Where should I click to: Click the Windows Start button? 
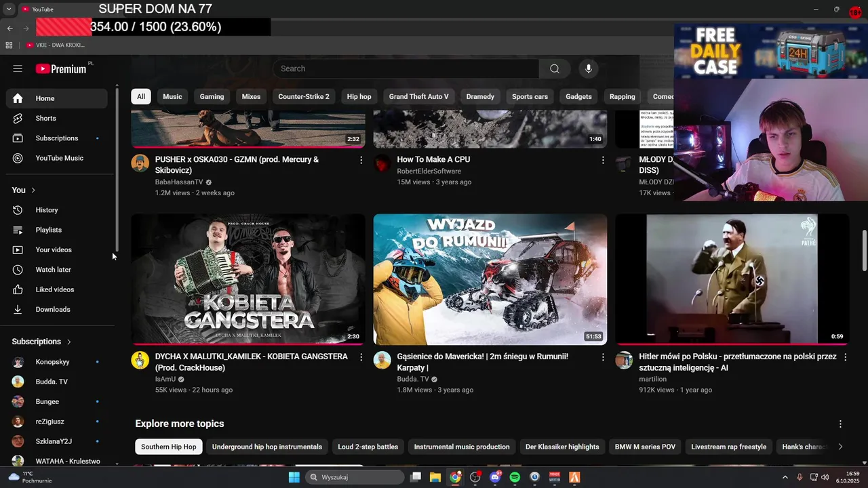pos(294,477)
